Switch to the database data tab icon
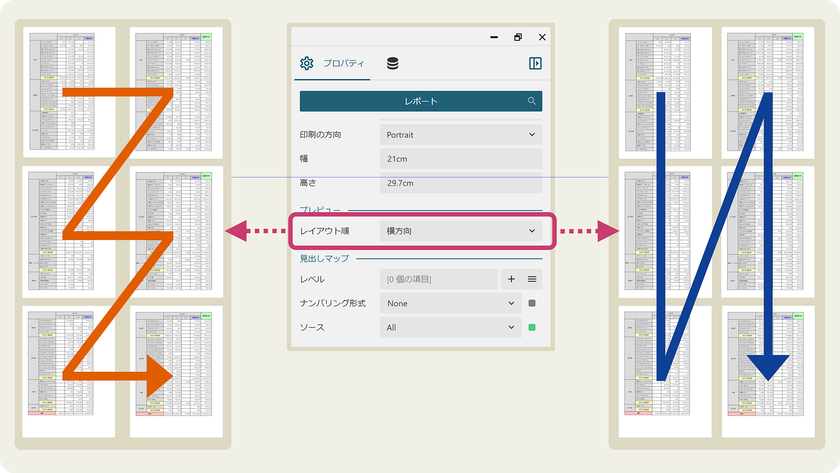Screen dimensions: 840x473 393,64
